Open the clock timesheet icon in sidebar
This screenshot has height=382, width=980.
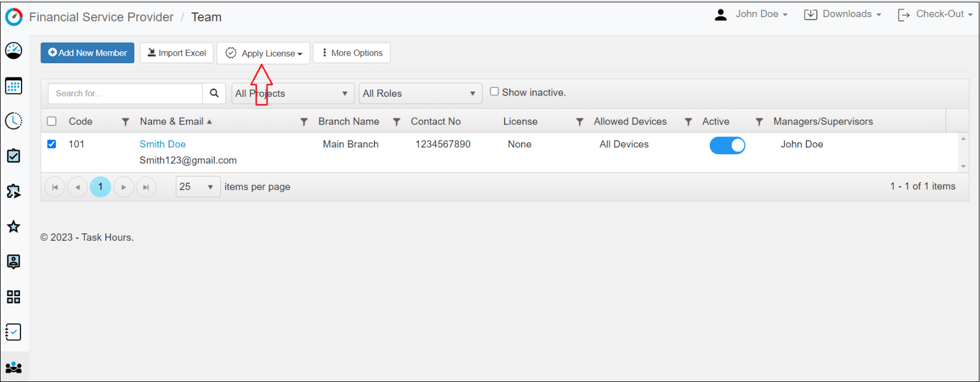pos(14,121)
